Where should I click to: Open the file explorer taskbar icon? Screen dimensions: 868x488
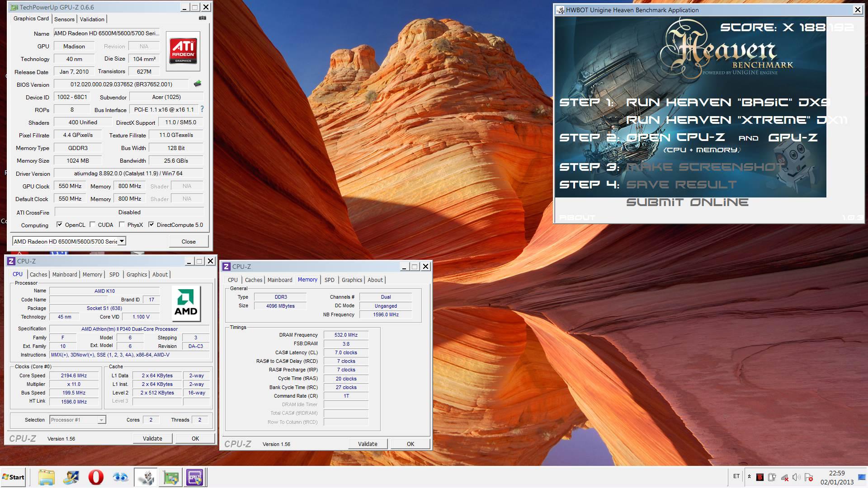click(46, 477)
